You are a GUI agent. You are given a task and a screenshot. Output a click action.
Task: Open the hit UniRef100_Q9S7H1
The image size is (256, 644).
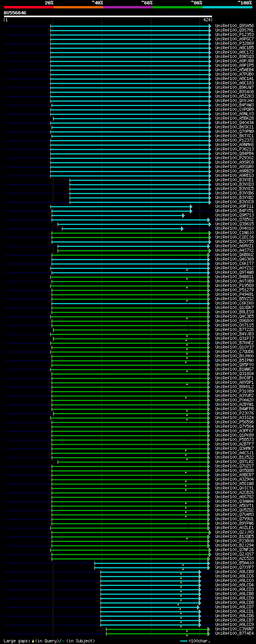tap(234, 30)
